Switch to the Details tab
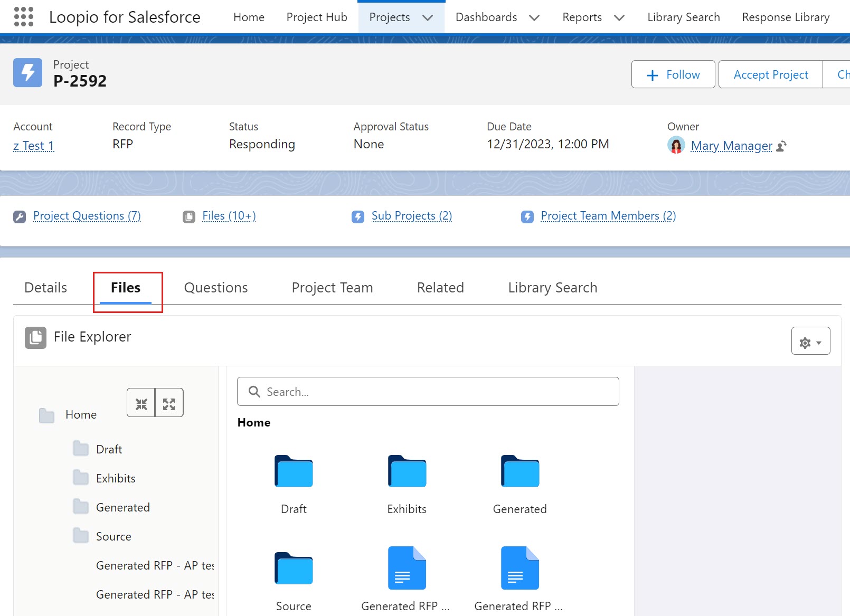 tap(46, 288)
